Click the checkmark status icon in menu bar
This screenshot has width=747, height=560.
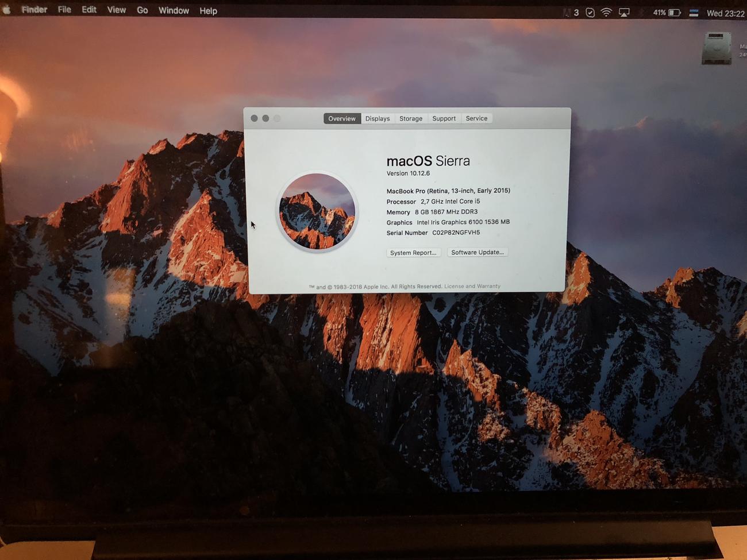point(590,13)
